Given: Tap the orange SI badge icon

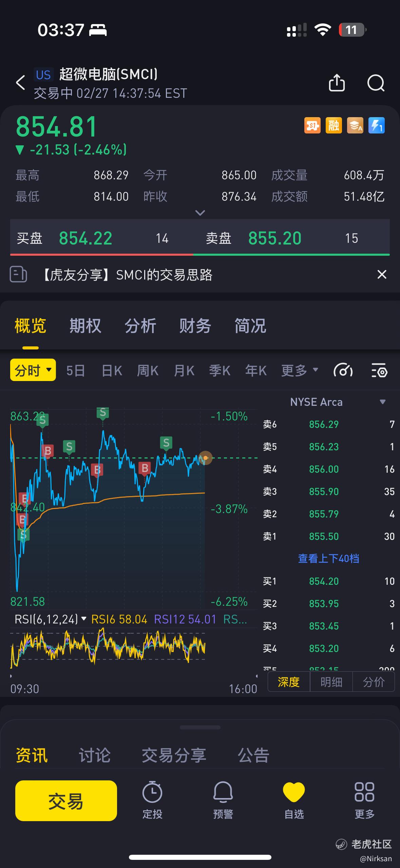Looking at the screenshot, I should (x=312, y=126).
